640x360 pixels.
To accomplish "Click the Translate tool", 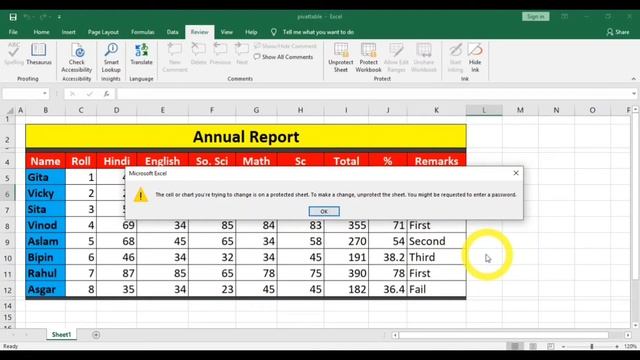I will (x=141, y=54).
